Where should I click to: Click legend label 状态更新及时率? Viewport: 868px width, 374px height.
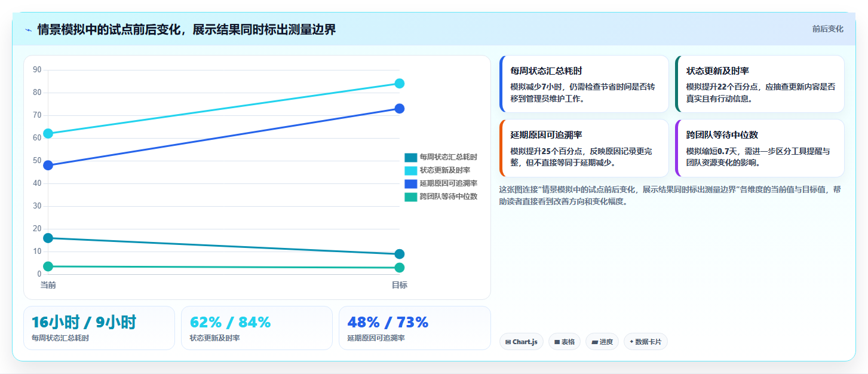click(444, 170)
